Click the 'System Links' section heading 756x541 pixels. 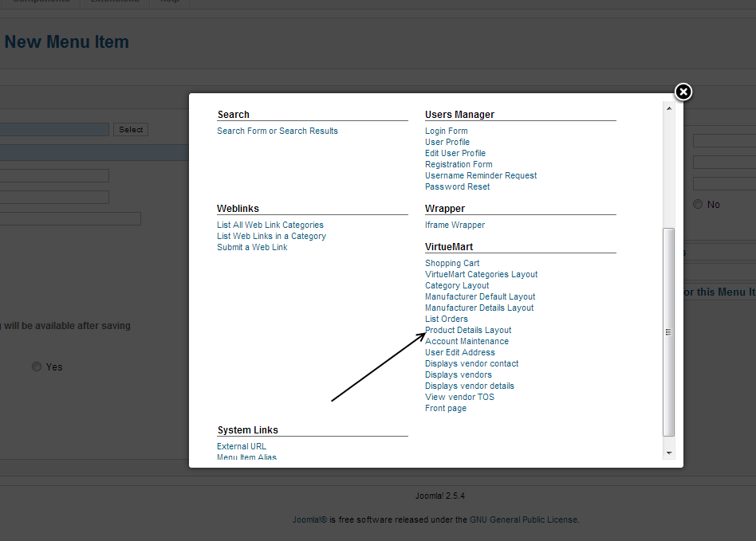[247, 430]
